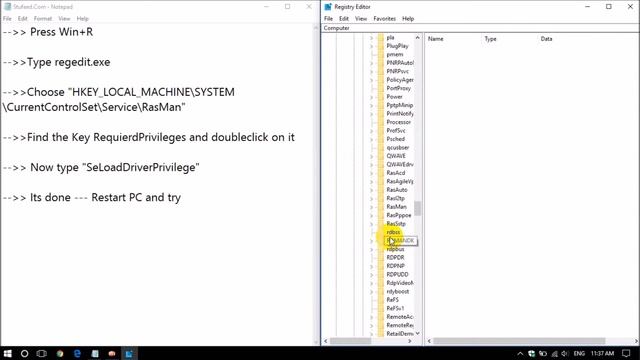Open the clock showing 11:37 AM
This screenshot has height=360, width=640.
point(602,353)
